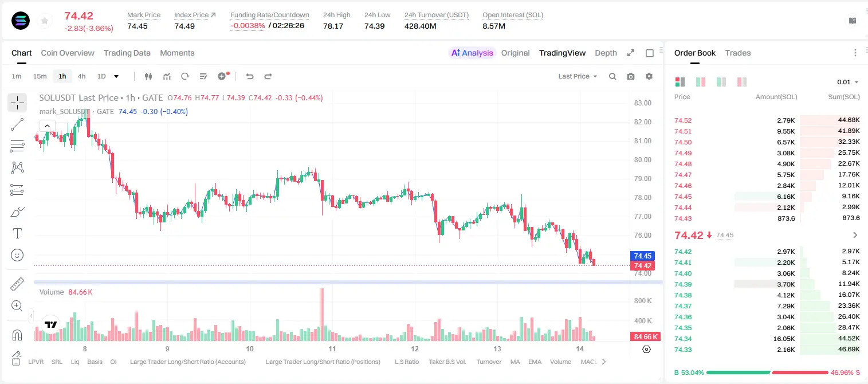Select the 4h timeframe button
The width and height of the screenshot is (868, 384).
click(x=81, y=76)
